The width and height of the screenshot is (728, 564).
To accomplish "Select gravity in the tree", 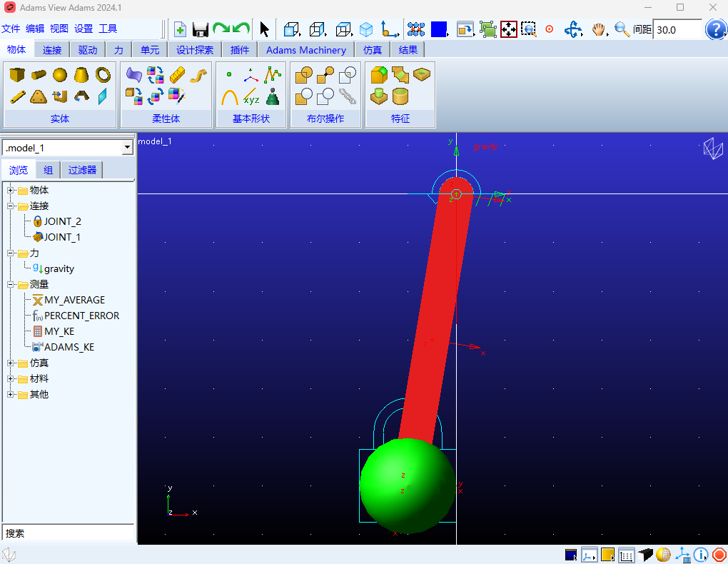I will (x=59, y=268).
